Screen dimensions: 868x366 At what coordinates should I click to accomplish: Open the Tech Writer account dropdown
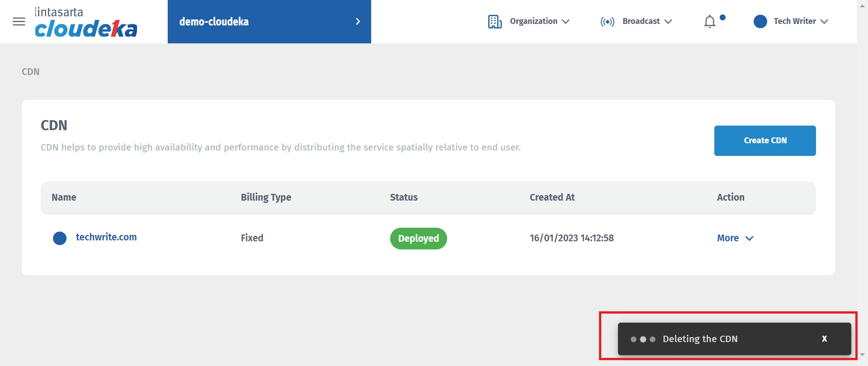(824, 22)
